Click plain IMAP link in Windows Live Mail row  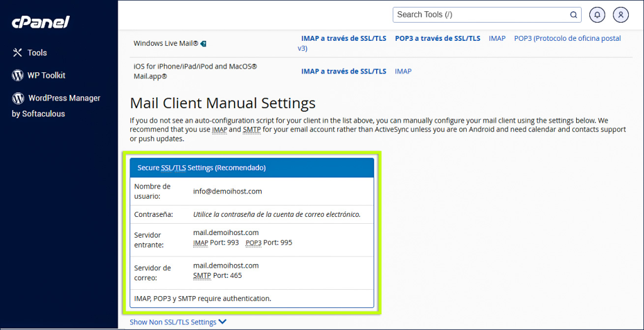[x=497, y=38]
